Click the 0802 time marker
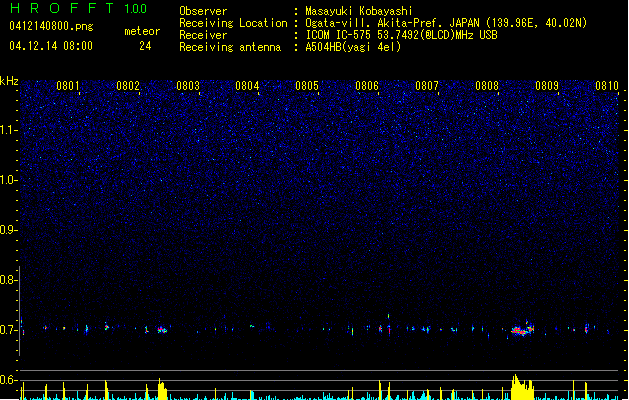Image resolution: width=629 pixels, height=400 pixels. pyautogui.click(x=128, y=86)
